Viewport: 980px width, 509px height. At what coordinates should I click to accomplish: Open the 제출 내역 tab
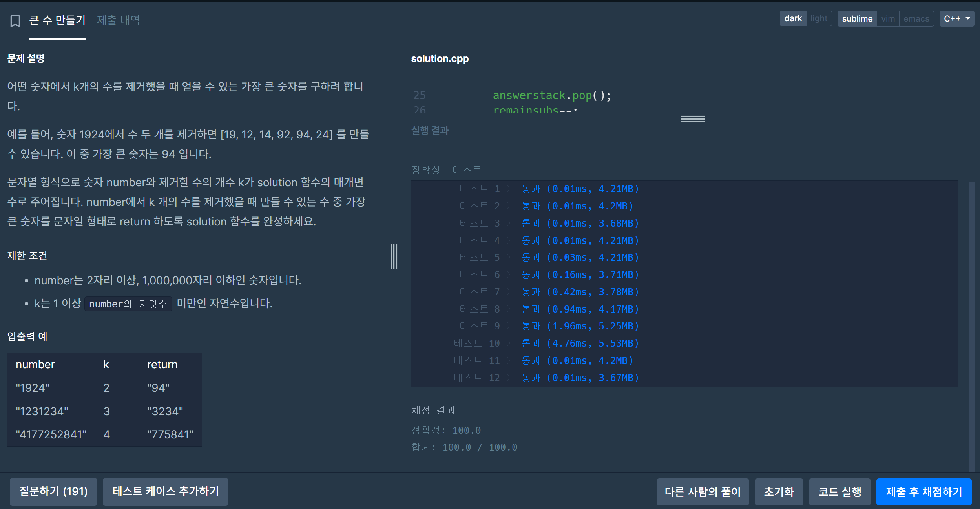point(118,20)
